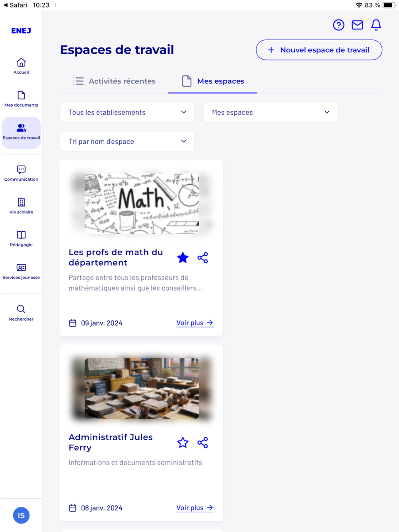Open Rechercher search in the sidebar

[21, 313]
